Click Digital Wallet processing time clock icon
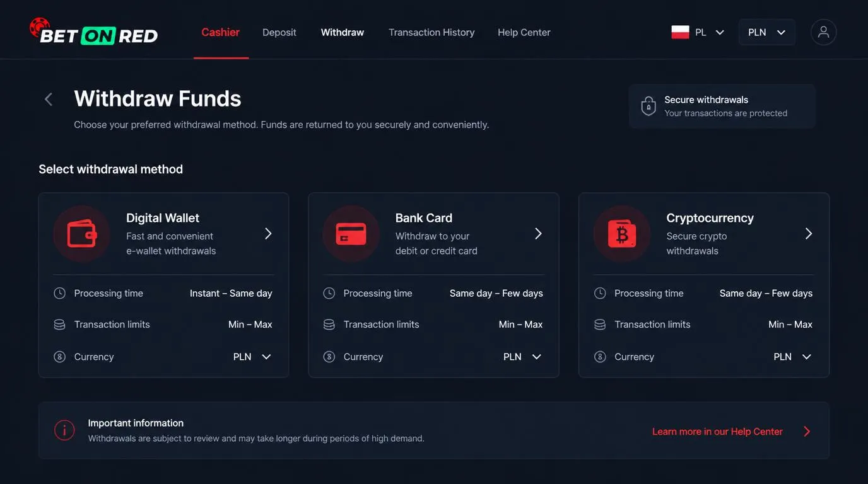 (60, 293)
